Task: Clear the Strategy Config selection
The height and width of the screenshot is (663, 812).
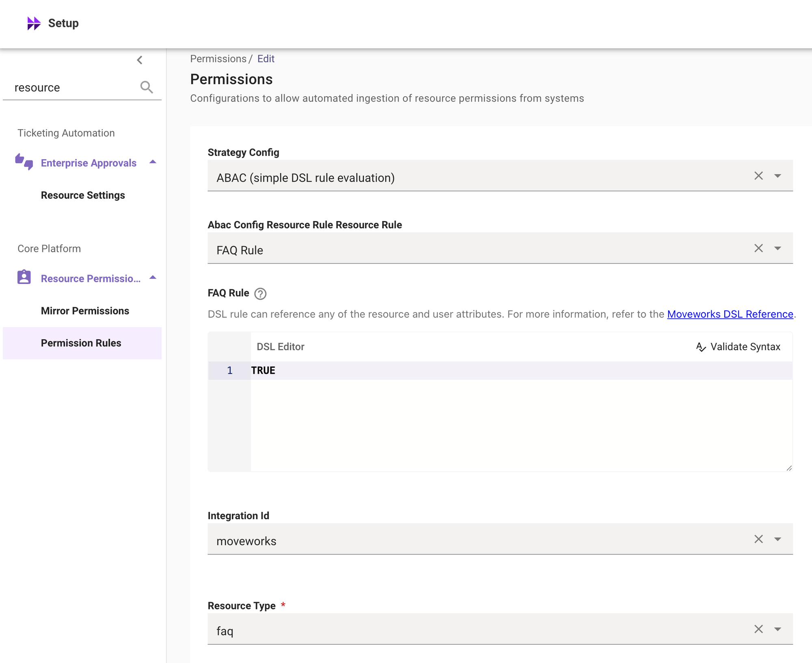Action: click(758, 176)
